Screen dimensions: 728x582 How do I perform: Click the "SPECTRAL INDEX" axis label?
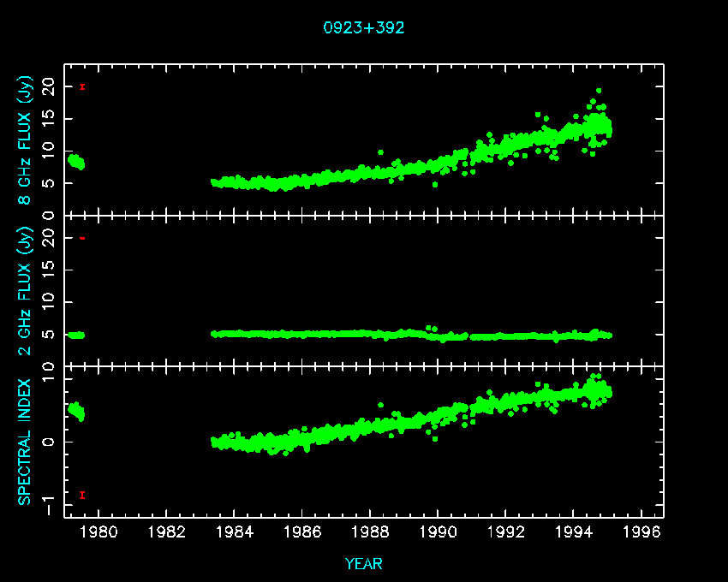click(26, 441)
